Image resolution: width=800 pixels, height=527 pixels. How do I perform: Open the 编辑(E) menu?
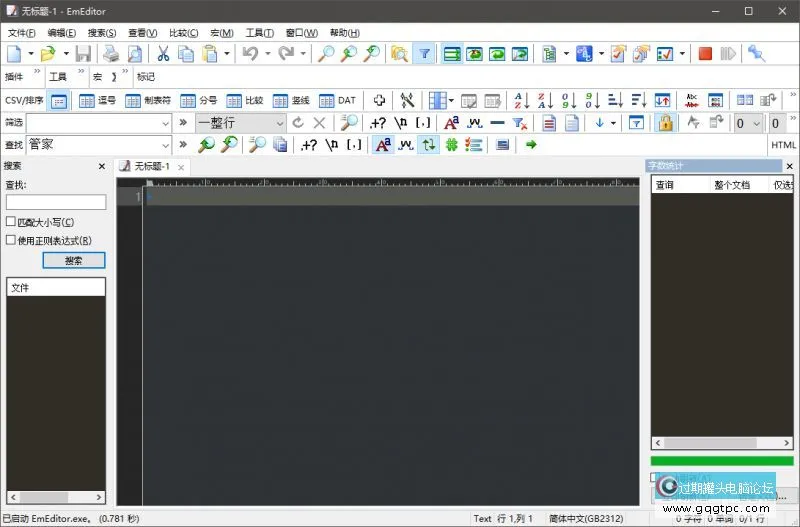61,33
